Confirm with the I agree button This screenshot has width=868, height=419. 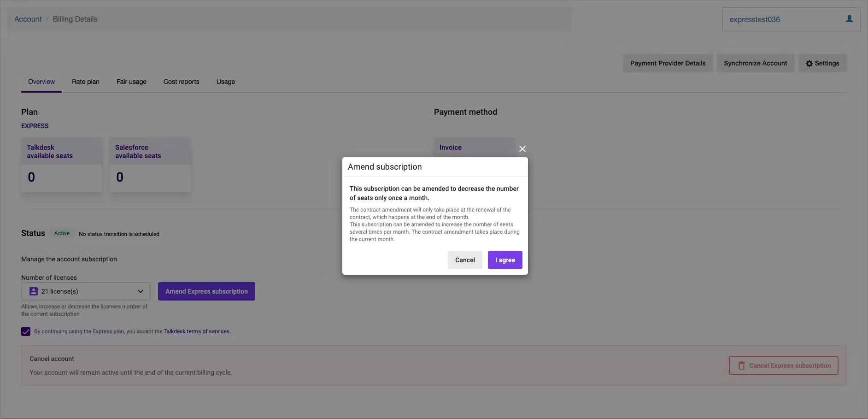click(x=505, y=260)
